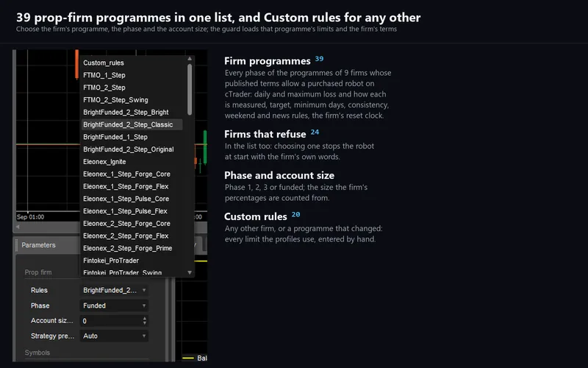588x368 pixels.
Task: Increase Account size with stepper up arrow
Action: [x=145, y=319]
